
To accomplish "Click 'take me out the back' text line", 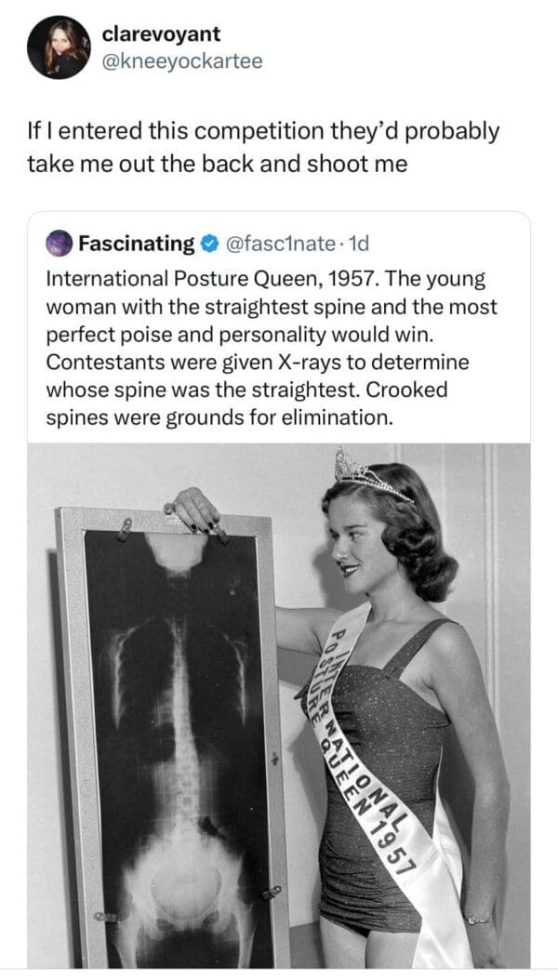I will click(217, 164).
